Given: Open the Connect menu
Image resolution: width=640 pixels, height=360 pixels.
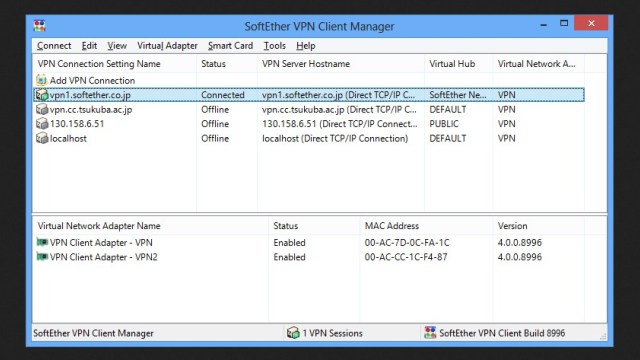Looking at the screenshot, I should pyautogui.click(x=54, y=46).
